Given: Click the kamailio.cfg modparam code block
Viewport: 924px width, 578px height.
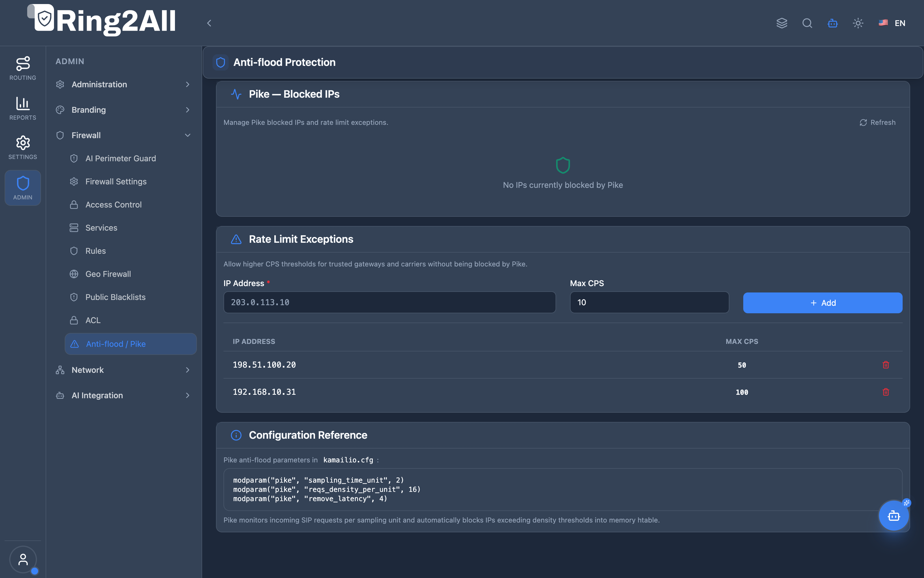Looking at the screenshot, I should (563, 489).
